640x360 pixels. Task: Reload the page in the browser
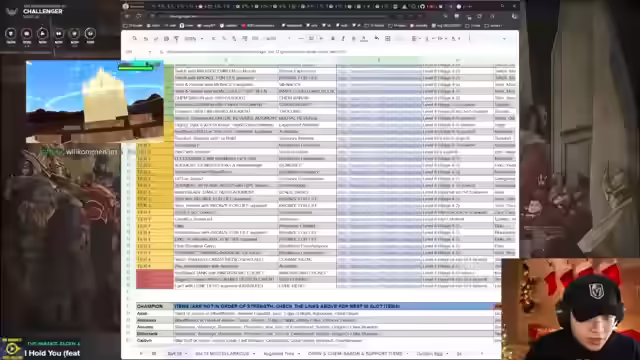[139, 16]
